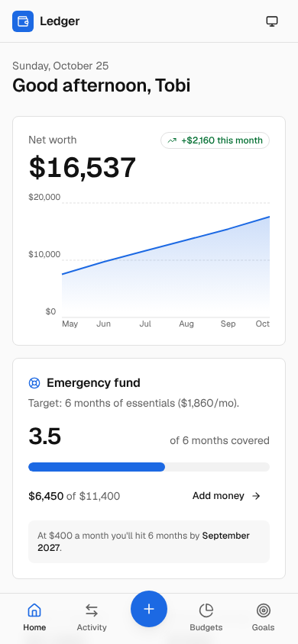Toggle the display theme monitor icon
Screen dimensions: 298x644
tap(272, 21)
